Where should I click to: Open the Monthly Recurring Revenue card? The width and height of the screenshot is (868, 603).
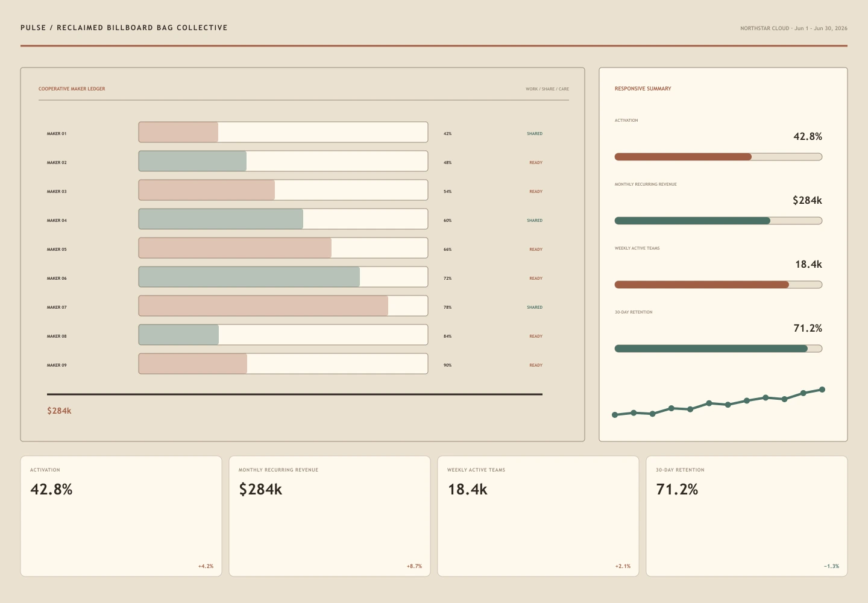(x=330, y=516)
